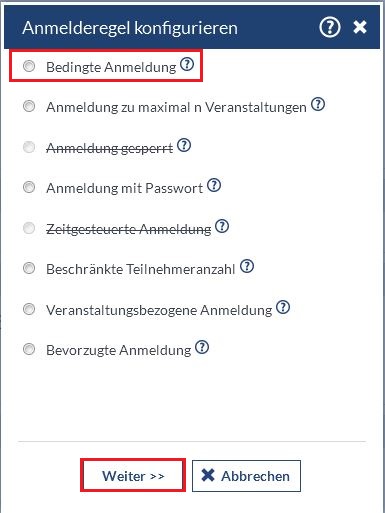This screenshot has height=513, width=385.
Task: Choose the Anmeldung mit Passwort radio button
Action: pos(29,187)
